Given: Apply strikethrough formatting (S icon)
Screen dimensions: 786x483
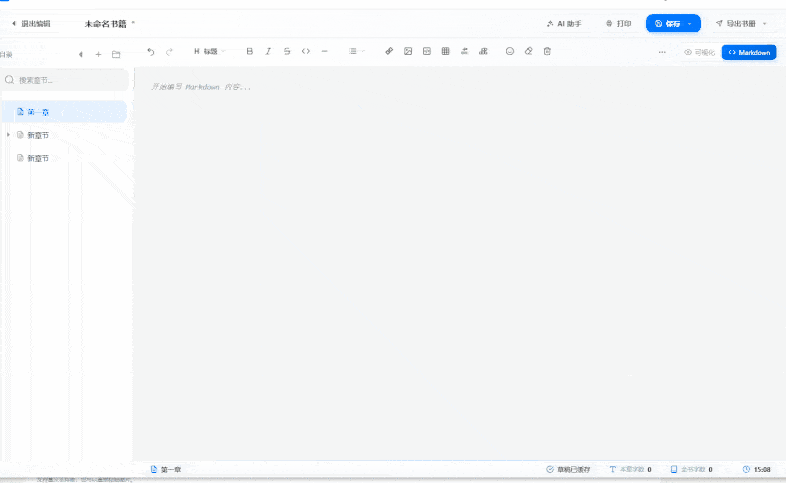Looking at the screenshot, I should (x=287, y=51).
